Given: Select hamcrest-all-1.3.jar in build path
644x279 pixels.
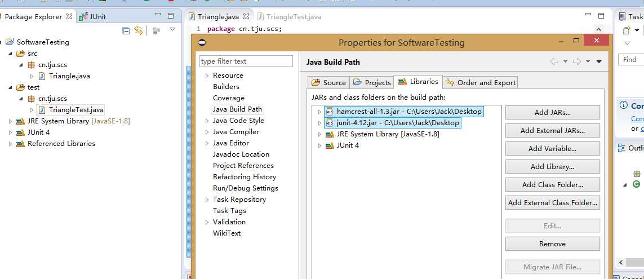Looking at the screenshot, I should [x=404, y=112].
